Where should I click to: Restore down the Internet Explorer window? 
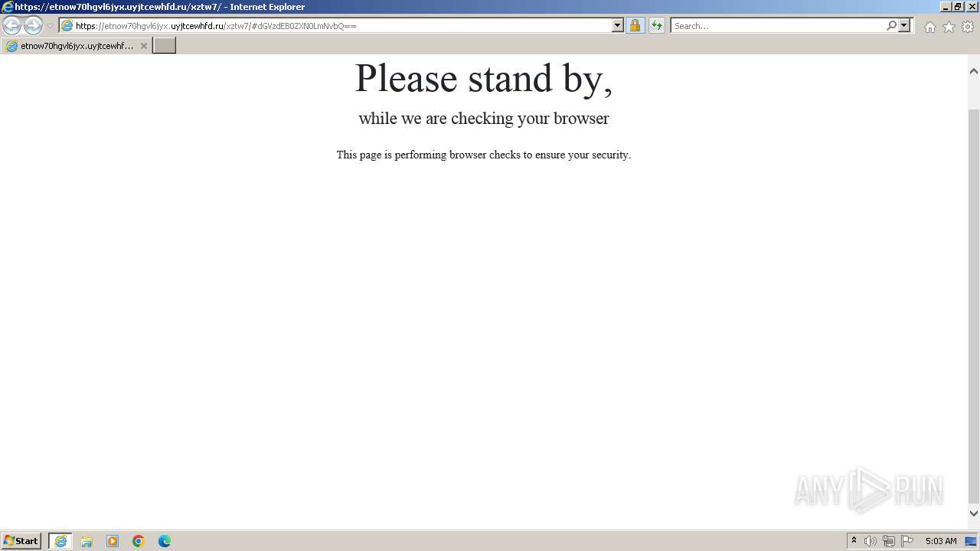[x=957, y=7]
